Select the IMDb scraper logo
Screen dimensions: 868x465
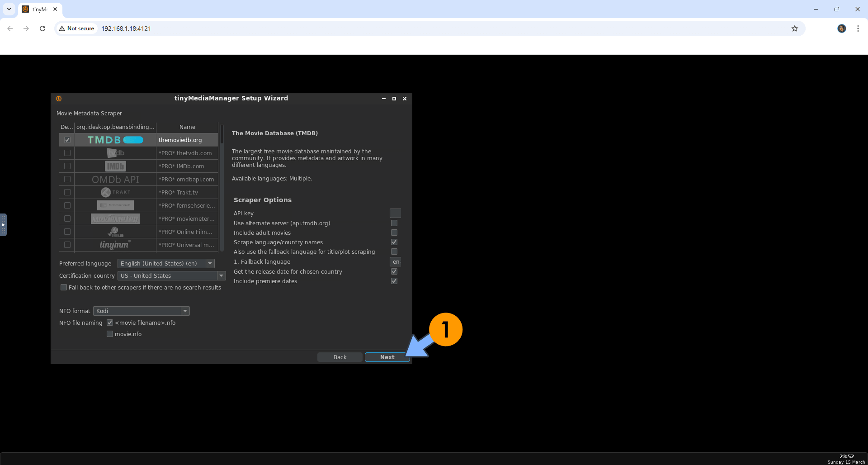115,166
